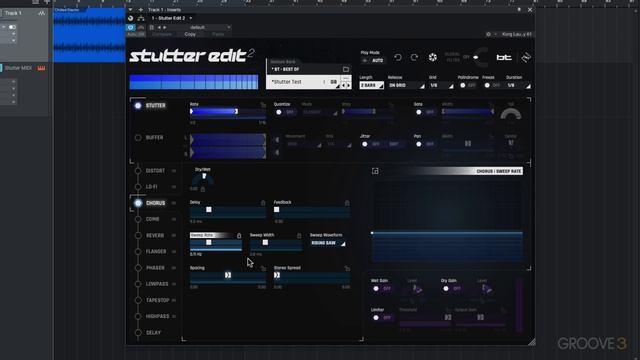Screen dimensions: 640x360
Task: Click the Stutter MIDI track keyboard icon
Action: 41,68
